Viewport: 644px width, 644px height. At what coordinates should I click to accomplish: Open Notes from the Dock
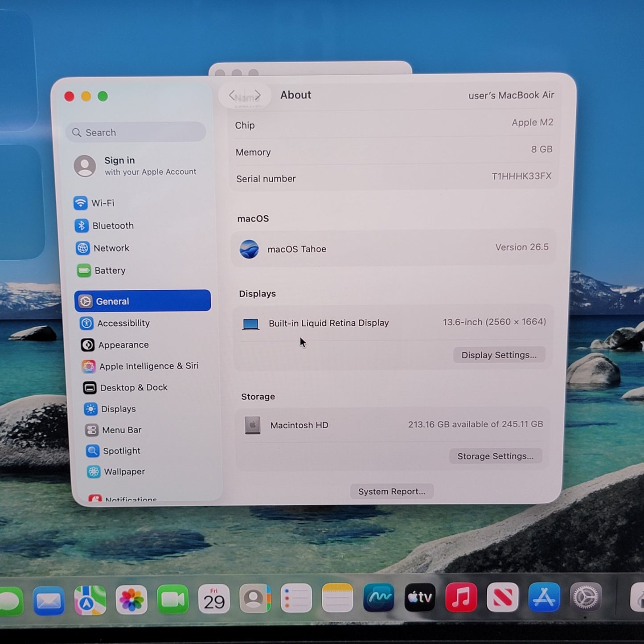[x=337, y=598]
